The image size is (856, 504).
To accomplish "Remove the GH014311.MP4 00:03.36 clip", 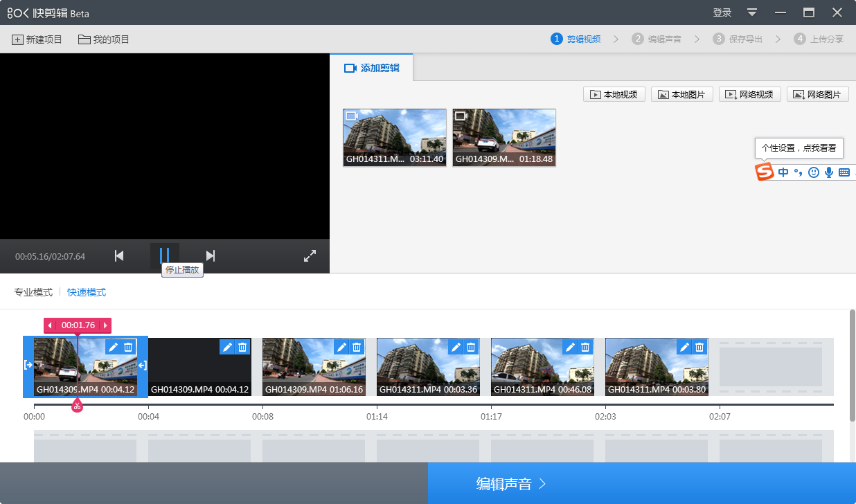I will click(471, 347).
